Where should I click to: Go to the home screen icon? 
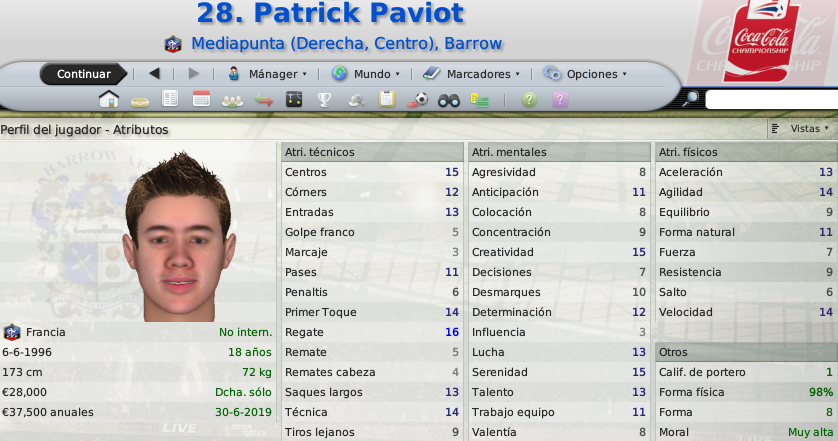tap(108, 99)
